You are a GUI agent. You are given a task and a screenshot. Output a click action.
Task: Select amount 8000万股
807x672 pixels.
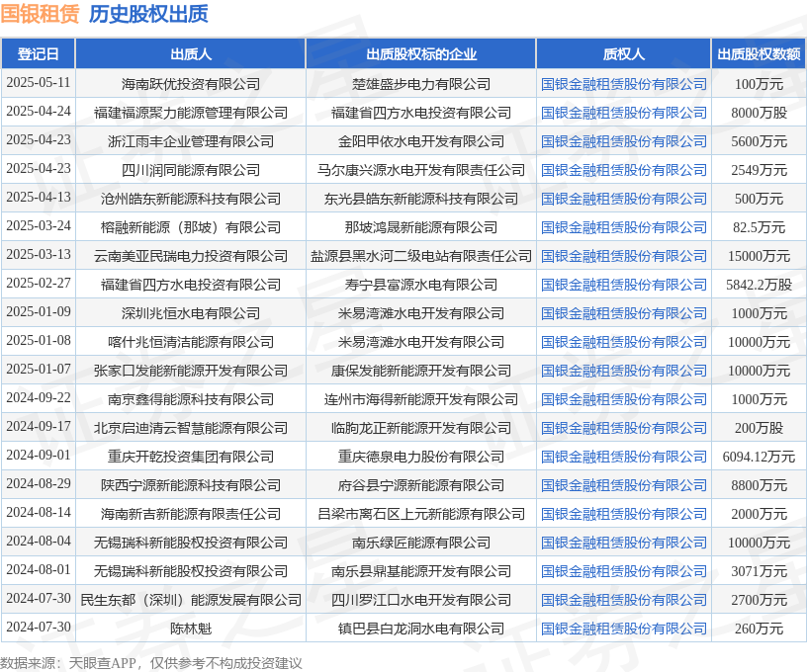(x=759, y=113)
